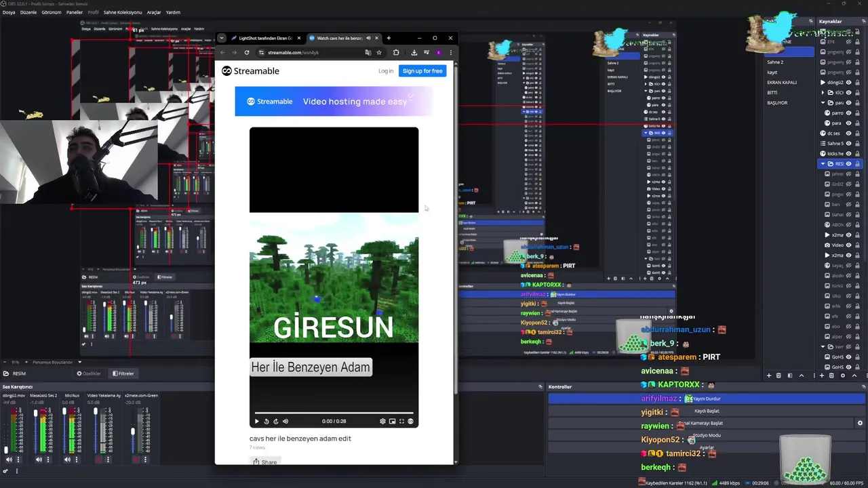This screenshot has width=868, height=488.
Task: Hide the selected RESİM source group
Action: pyautogui.click(x=848, y=164)
